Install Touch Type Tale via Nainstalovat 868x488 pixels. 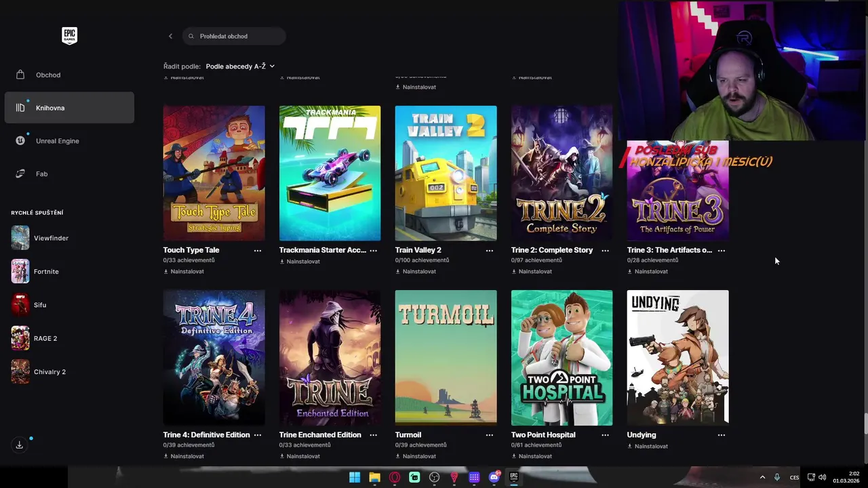click(184, 271)
